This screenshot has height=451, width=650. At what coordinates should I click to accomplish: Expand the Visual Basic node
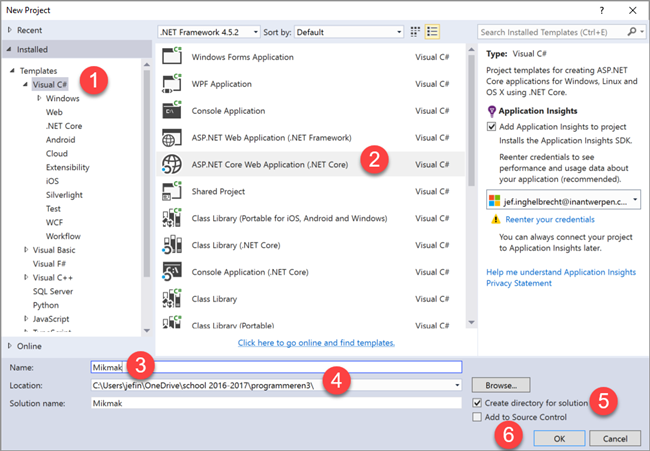[26, 250]
